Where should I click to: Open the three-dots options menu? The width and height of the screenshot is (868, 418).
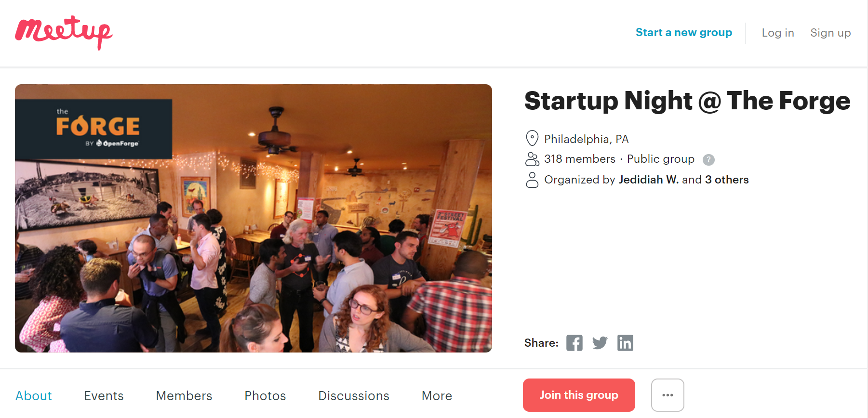pos(668,395)
